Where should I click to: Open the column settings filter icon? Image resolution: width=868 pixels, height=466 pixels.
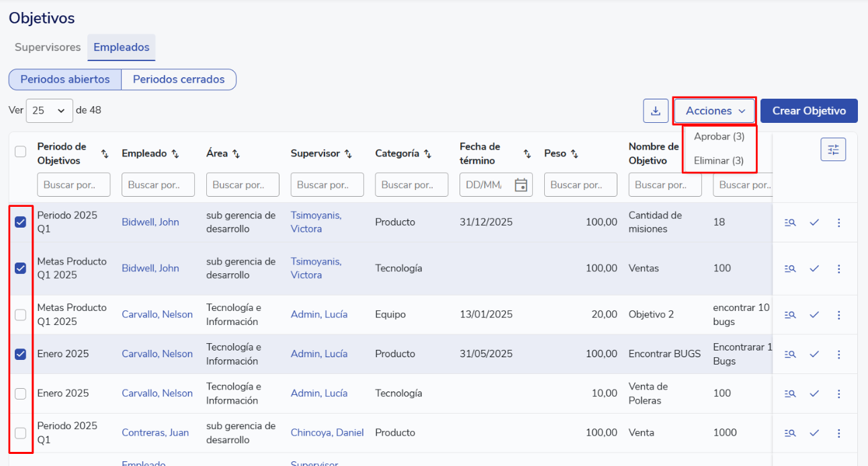(833, 150)
